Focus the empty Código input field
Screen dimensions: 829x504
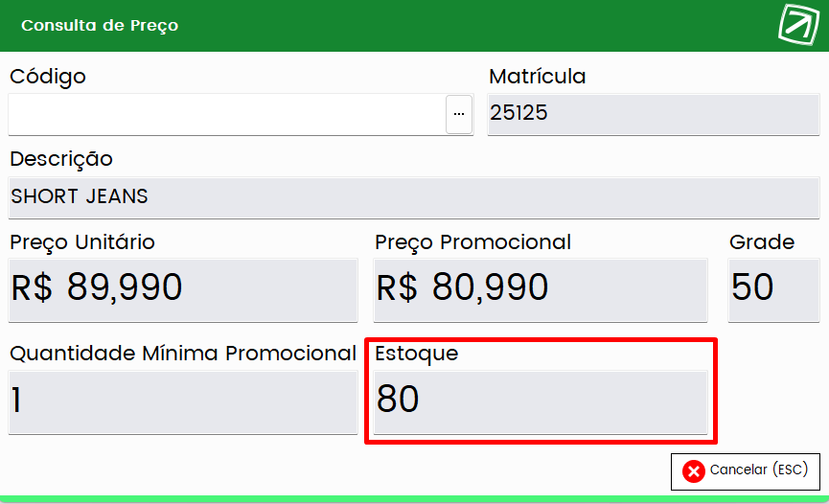pos(227,114)
